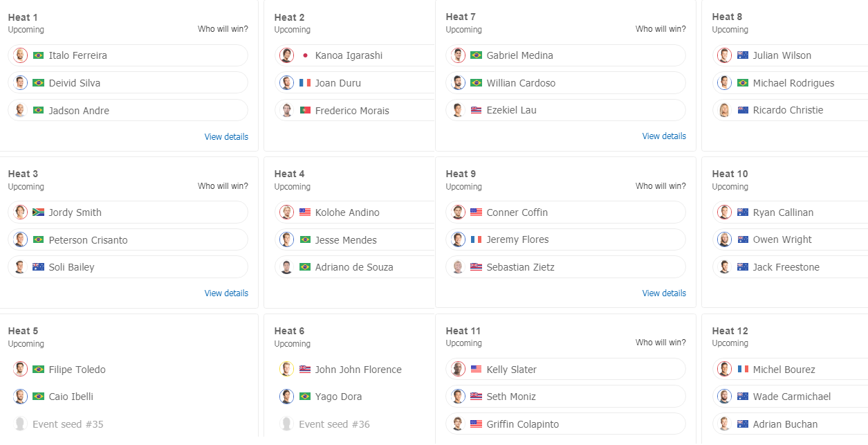Click Frederico Morais's Portugal flag icon
This screenshot has height=445, width=868.
tap(305, 110)
